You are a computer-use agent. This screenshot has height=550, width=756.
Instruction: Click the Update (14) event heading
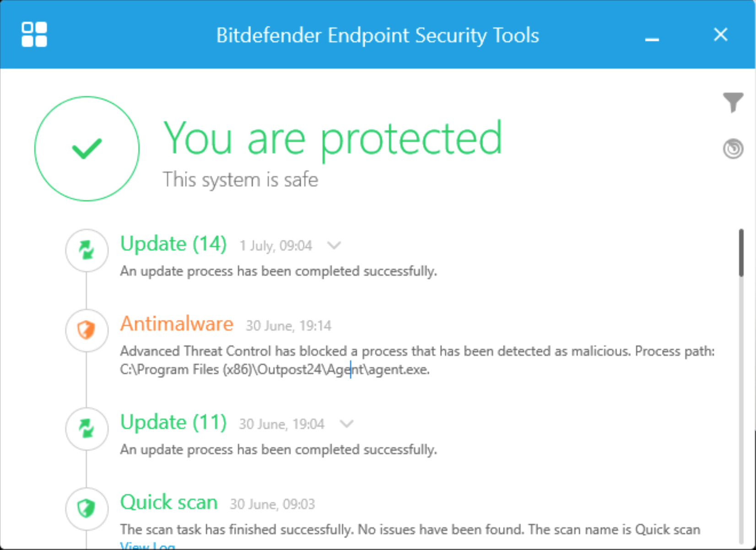(173, 244)
